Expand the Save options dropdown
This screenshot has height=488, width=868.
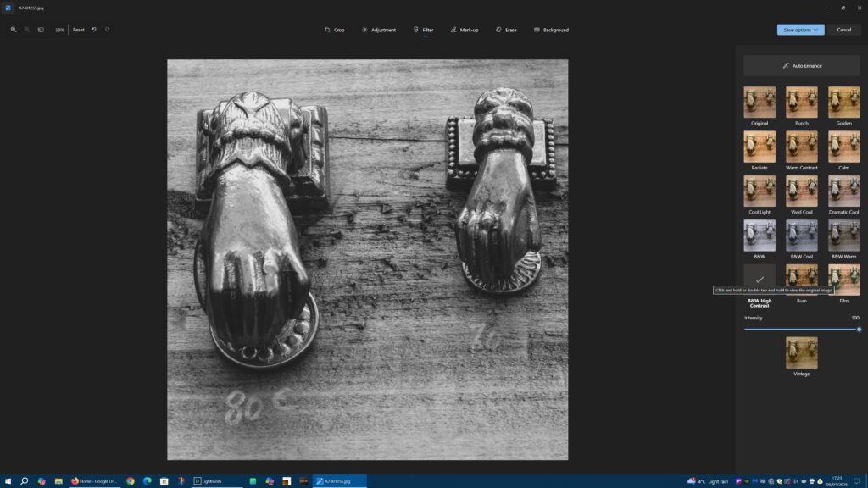click(800, 30)
